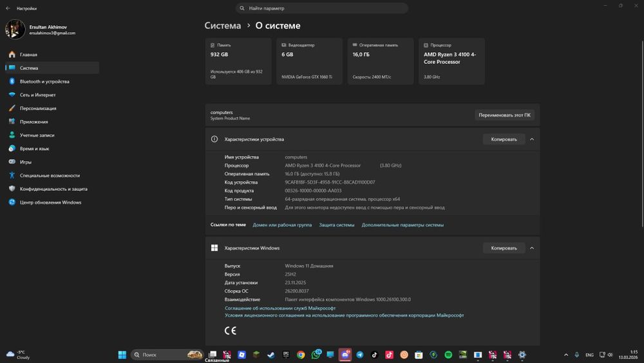
Task: Open the Cloudy weather widget
Action: [19, 355]
